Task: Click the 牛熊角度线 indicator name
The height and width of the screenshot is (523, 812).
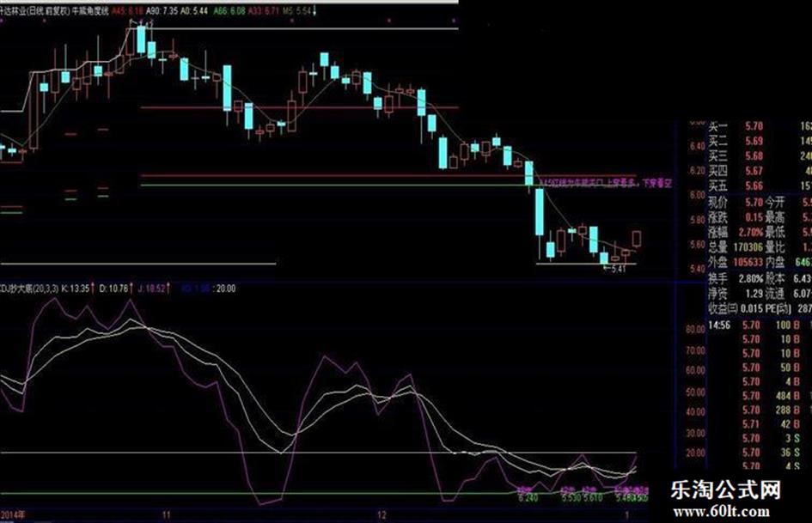Action: tap(89, 11)
